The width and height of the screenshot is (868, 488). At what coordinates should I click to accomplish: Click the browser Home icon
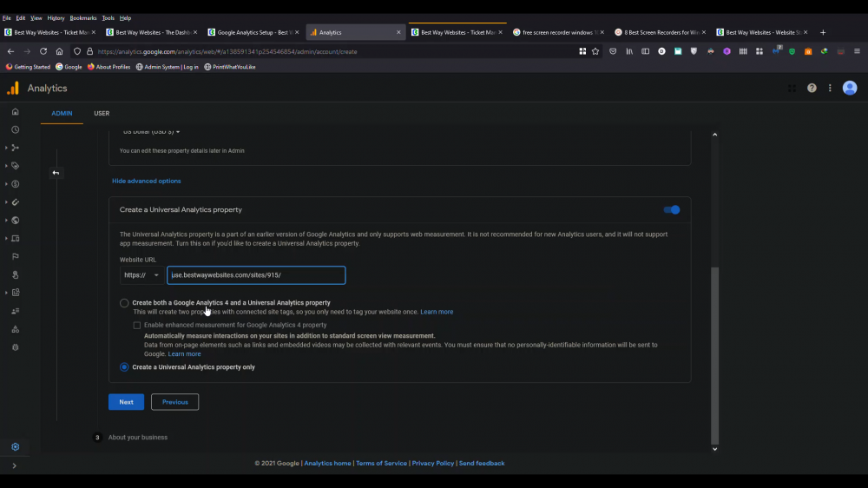[59, 51]
